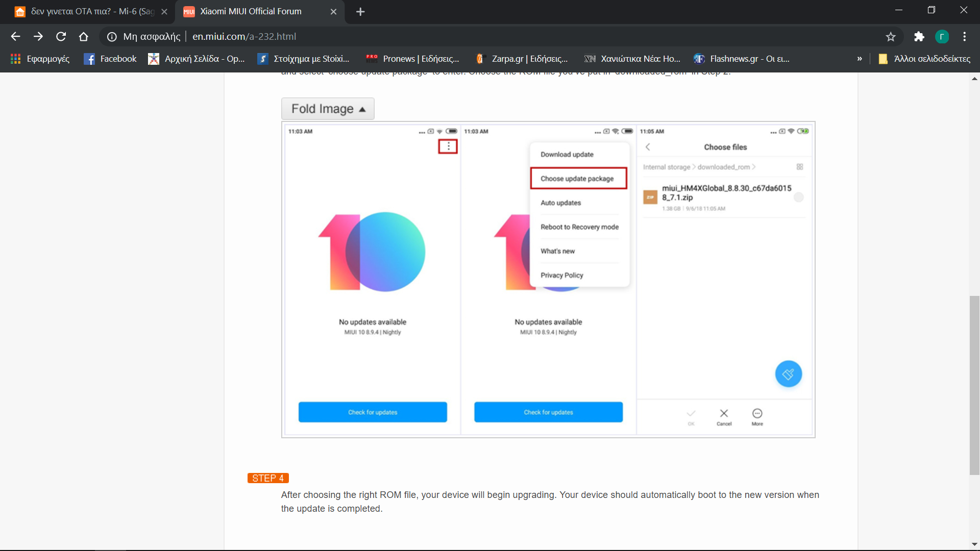The height and width of the screenshot is (551, 980).
Task: Close the Xiaomi MIUI Official Forum tab
Action: [333, 11]
